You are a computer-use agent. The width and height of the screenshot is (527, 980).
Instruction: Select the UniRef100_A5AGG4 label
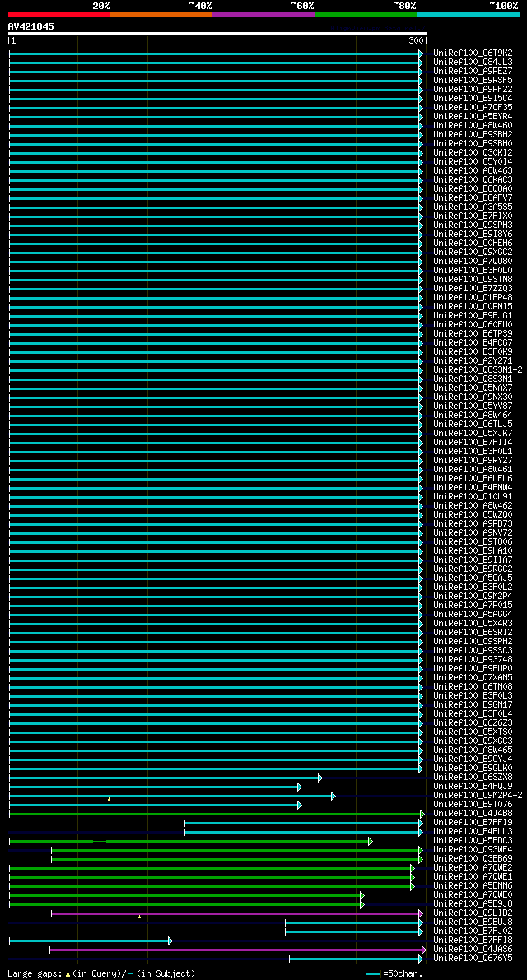(x=473, y=615)
